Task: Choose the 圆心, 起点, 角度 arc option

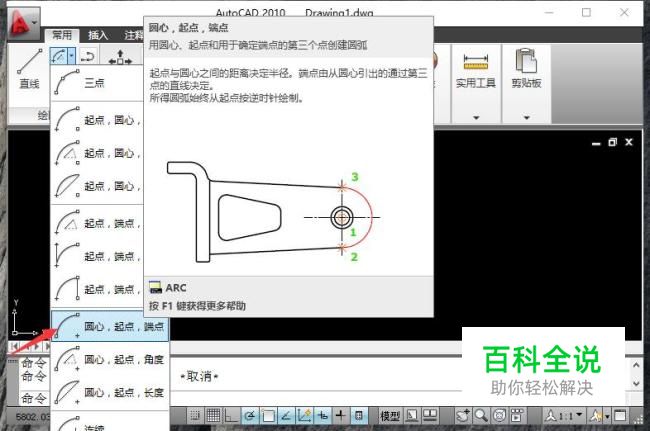Action: coord(110,360)
